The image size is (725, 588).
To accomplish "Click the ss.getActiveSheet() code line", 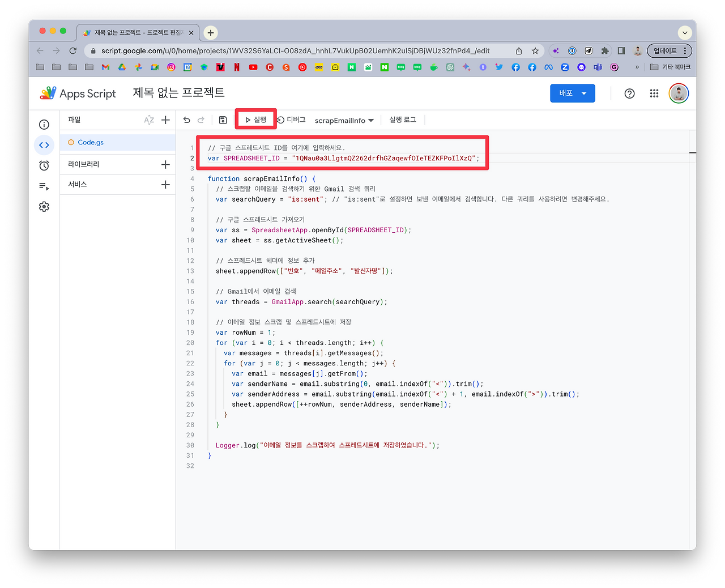I will pyautogui.click(x=279, y=240).
